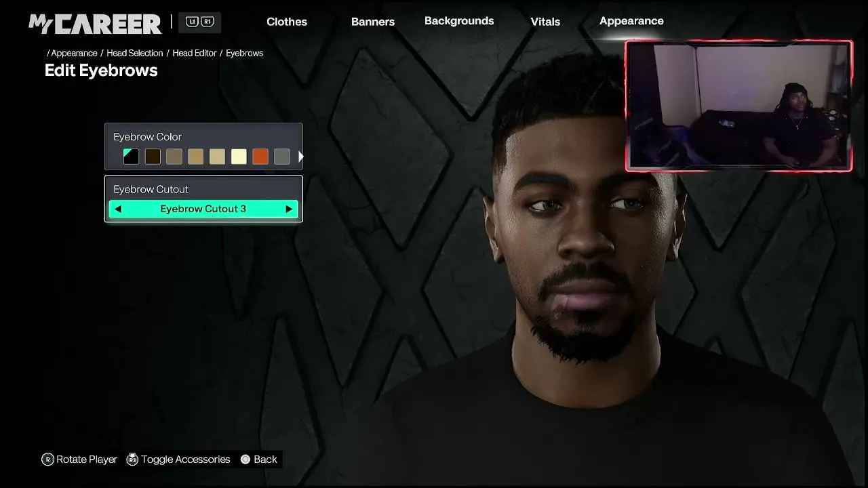Choose the dark brown eyebrow color

[153, 157]
